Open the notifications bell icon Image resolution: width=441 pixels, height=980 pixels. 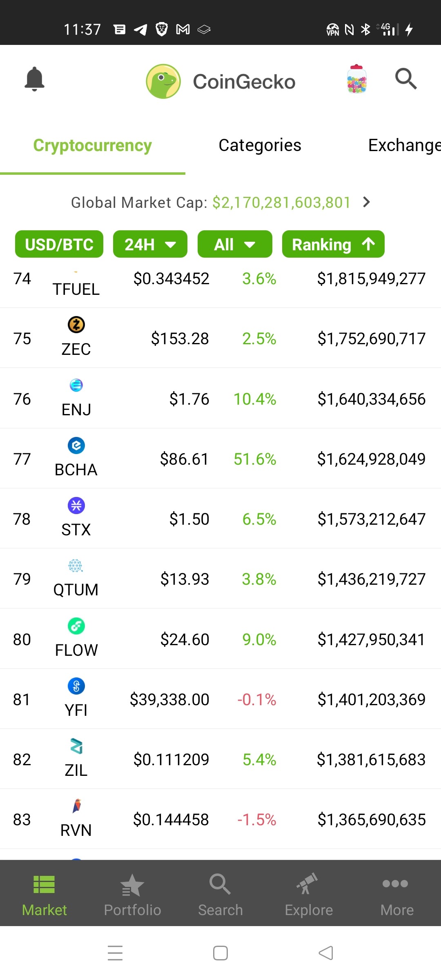click(34, 79)
